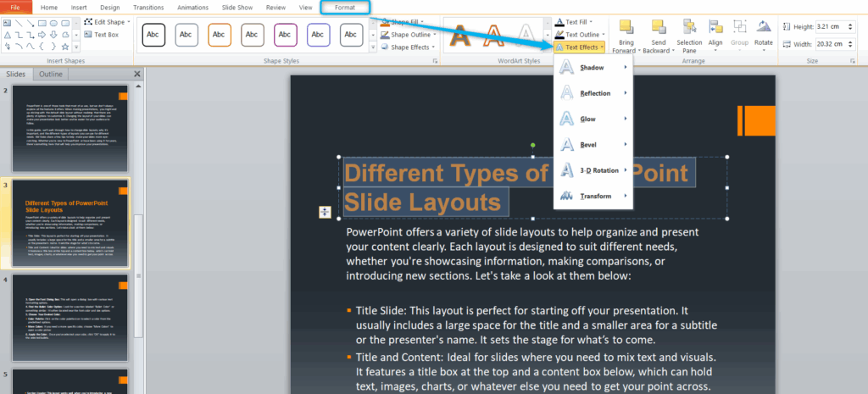Click the orange File button
The height and width of the screenshot is (394, 868).
pos(15,7)
